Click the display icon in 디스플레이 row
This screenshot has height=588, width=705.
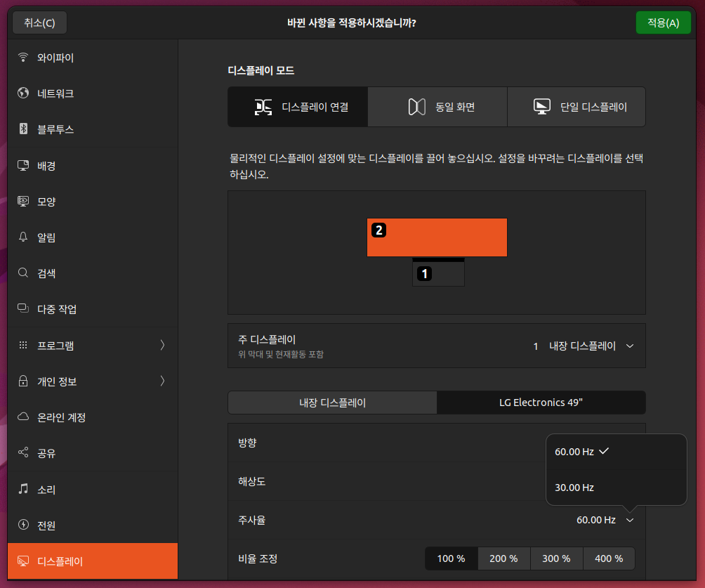tap(23, 561)
